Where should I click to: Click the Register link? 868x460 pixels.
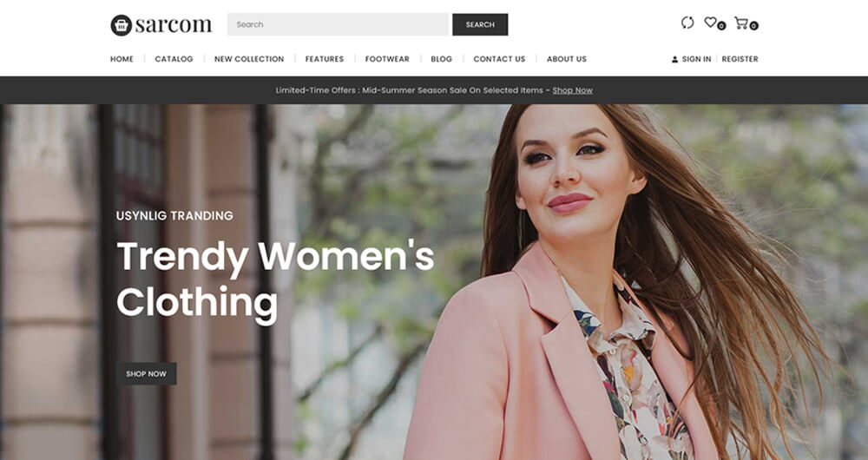point(740,59)
